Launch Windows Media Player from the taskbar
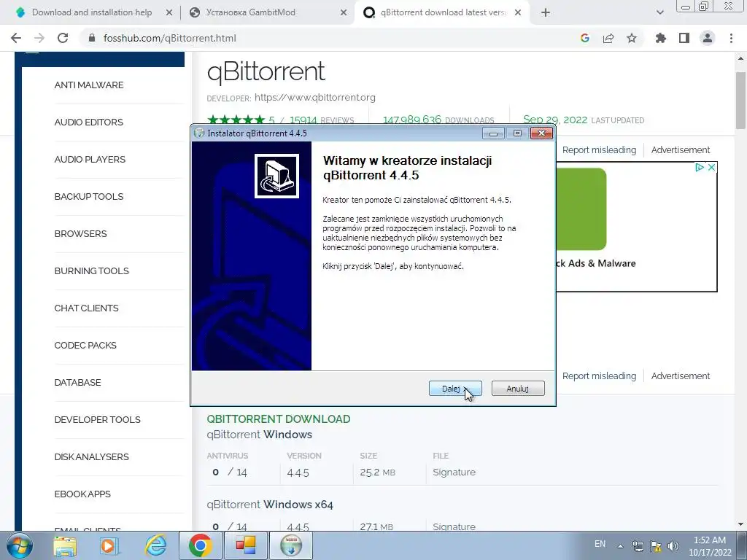The image size is (747, 560). click(109, 545)
